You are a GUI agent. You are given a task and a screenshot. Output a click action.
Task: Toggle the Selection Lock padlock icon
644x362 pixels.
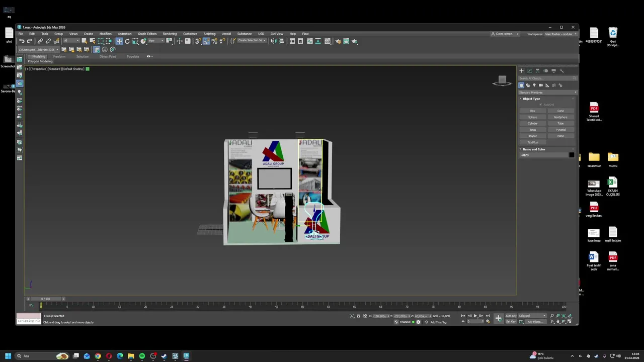(358, 316)
